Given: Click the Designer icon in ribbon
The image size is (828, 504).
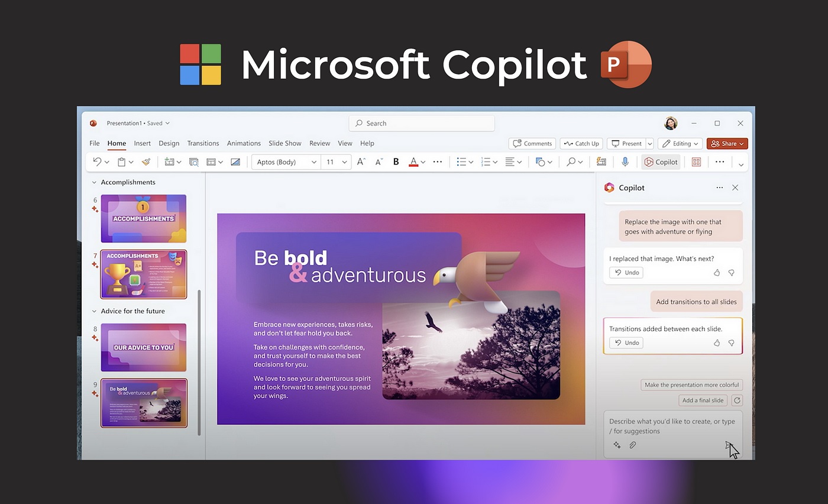Looking at the screenshot, I should (x=601, y=161).
